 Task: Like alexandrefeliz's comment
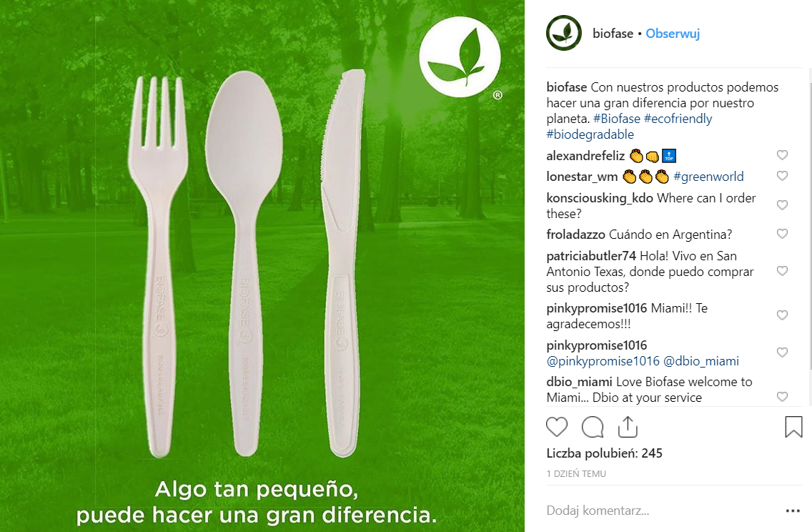(x=782, y=155)
